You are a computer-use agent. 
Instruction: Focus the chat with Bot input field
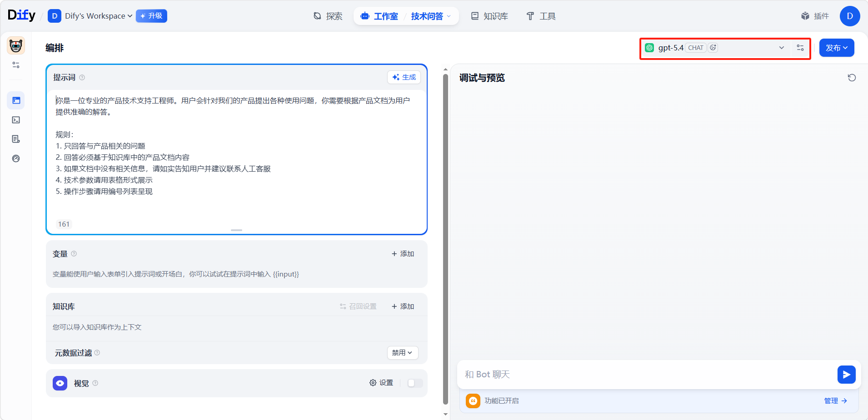pos(645,375)
